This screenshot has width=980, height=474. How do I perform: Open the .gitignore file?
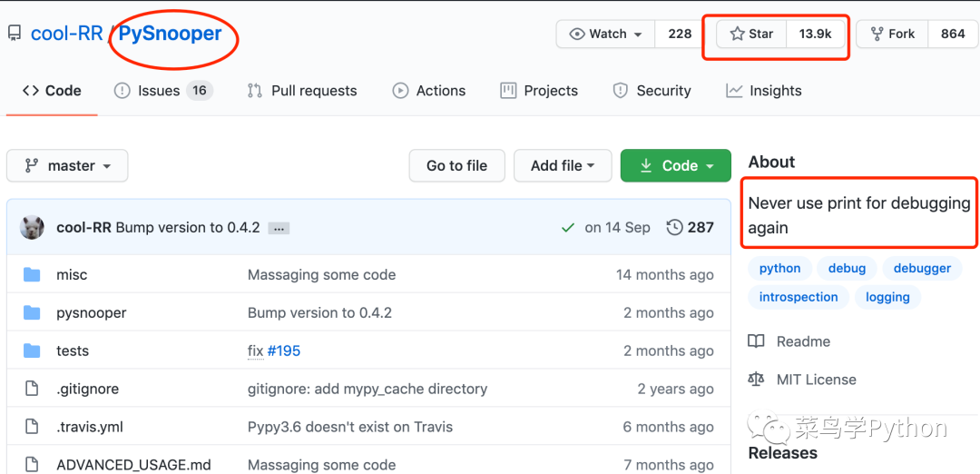point(87,389)
